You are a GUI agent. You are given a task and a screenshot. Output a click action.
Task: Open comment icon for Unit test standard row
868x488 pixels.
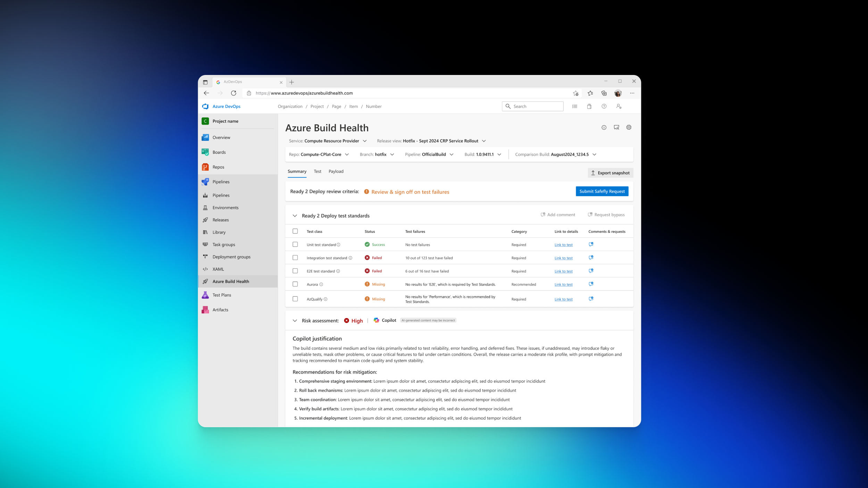point(591,244)
